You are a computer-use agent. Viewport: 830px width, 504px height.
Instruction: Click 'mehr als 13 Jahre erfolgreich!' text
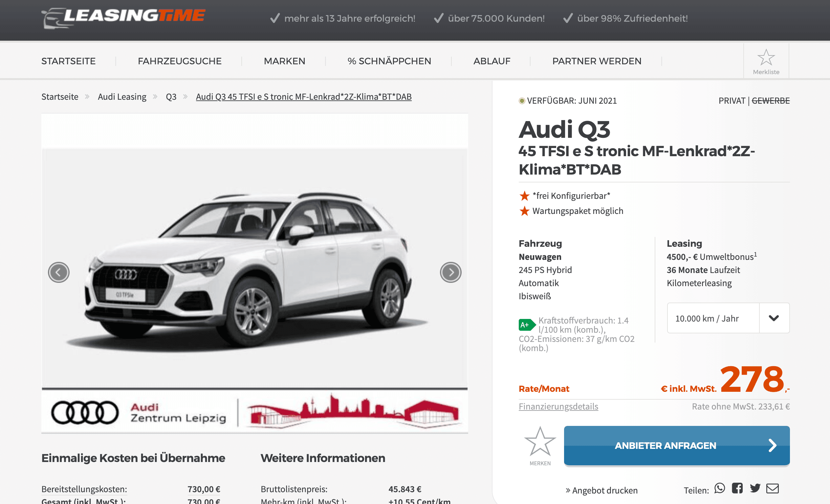point(350,18)
